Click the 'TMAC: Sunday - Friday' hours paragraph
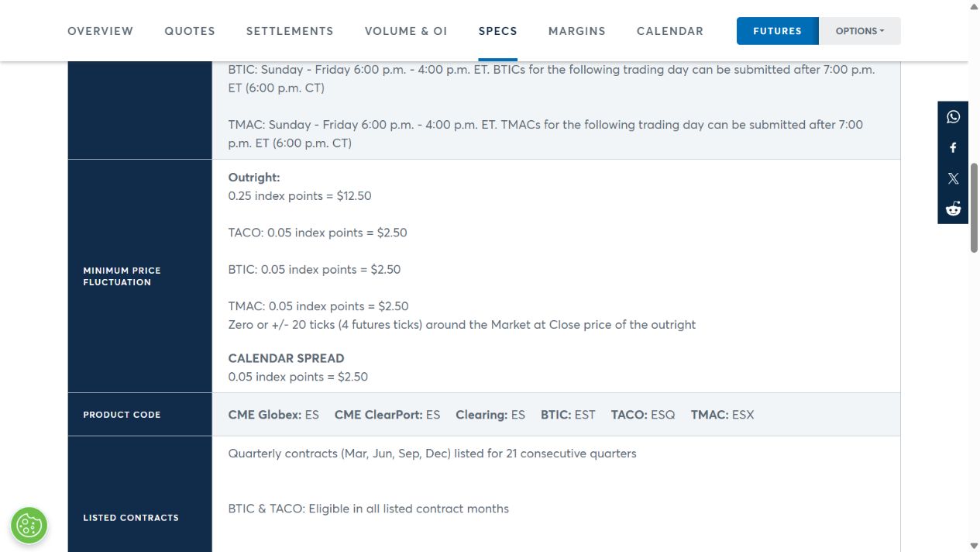 click(545, 133)
